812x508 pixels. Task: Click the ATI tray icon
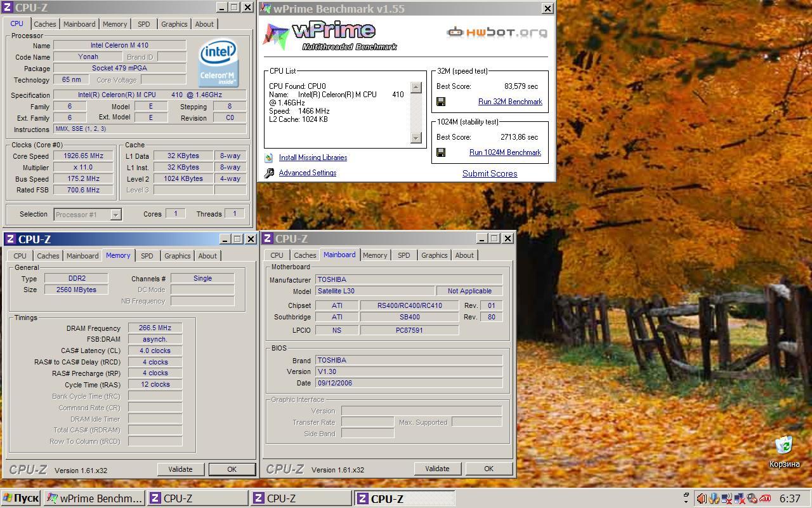pyautogui.click(x=765, y=498)
